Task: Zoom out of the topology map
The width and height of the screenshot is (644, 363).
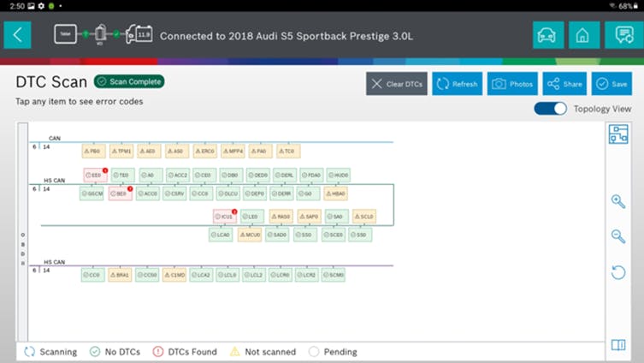Action: pos(617,236)
